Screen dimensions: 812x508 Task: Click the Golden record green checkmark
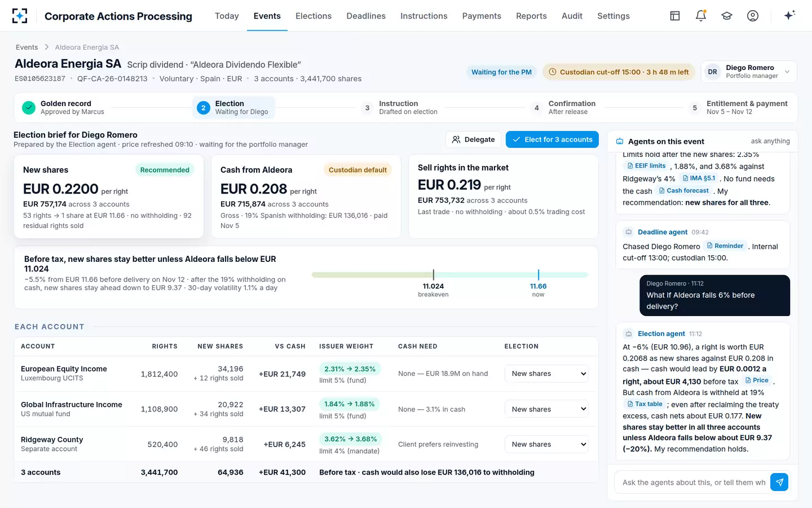tap(29, 107)
